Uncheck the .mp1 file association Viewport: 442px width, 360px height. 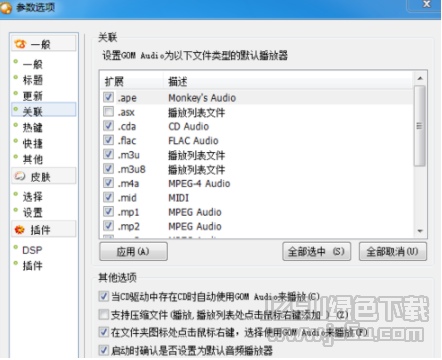[108, 211]
